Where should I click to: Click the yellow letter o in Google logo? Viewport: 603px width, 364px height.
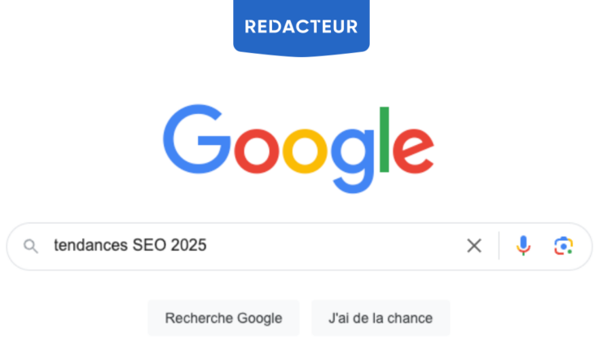[305, 151]
